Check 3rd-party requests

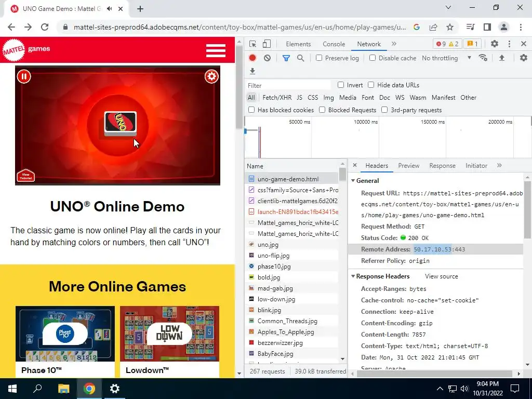[384, 110]
